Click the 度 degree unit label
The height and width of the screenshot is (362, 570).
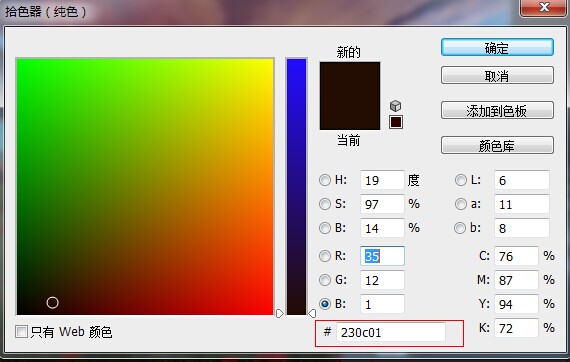click(413, 180)
